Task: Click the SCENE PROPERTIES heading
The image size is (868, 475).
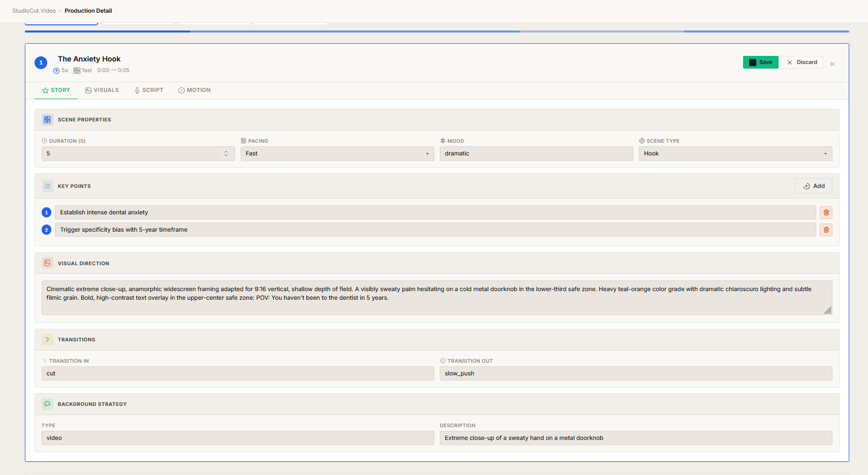Action: (x=84, y=120)
